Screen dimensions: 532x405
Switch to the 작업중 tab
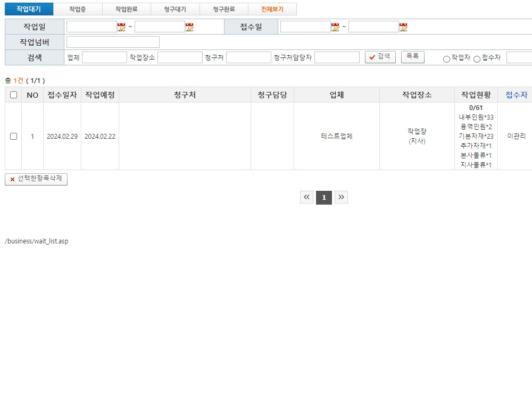(x=78, y=9)
